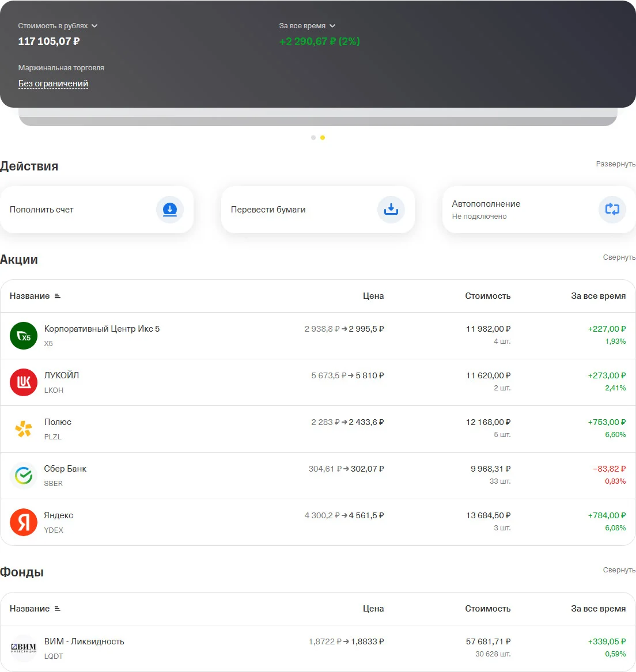Sort Акции by За все время header
This screenshot has width=636, height=672.
[598, 296]
